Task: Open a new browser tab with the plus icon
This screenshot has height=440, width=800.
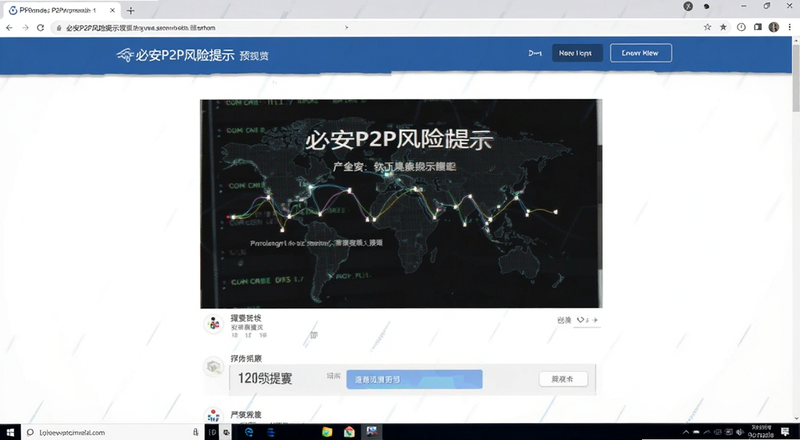Action: pos(131,10)
